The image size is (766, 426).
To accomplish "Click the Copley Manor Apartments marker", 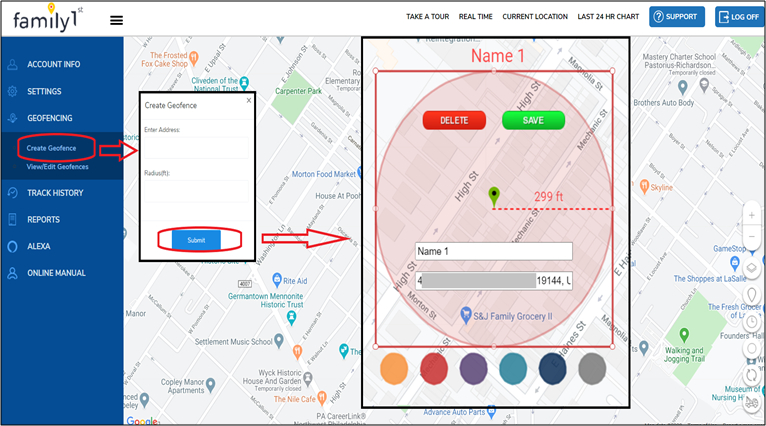I will point(211,385).
